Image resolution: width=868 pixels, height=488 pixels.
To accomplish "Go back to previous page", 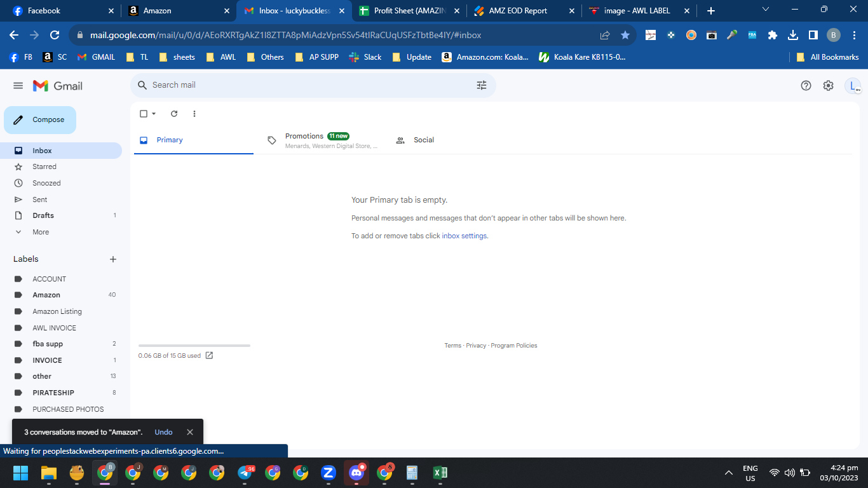I will click(x=14, y=35).
